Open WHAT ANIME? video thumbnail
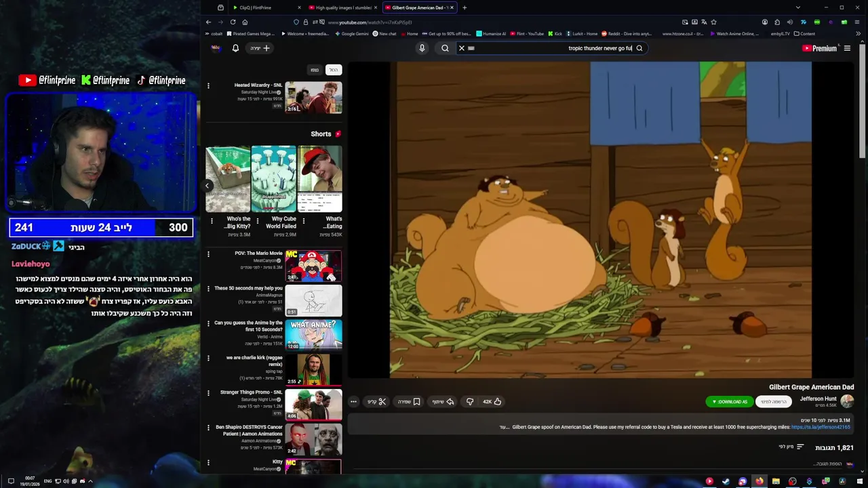 point(313,335)
